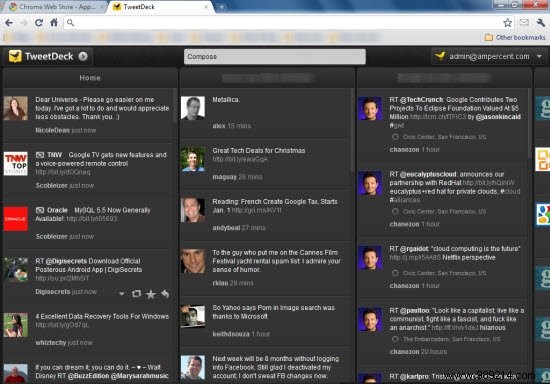This screenshot has width=550, height=384.
Task: Click maguay's avatar picture
Action: pyautogui.click(x=193, y=159)
